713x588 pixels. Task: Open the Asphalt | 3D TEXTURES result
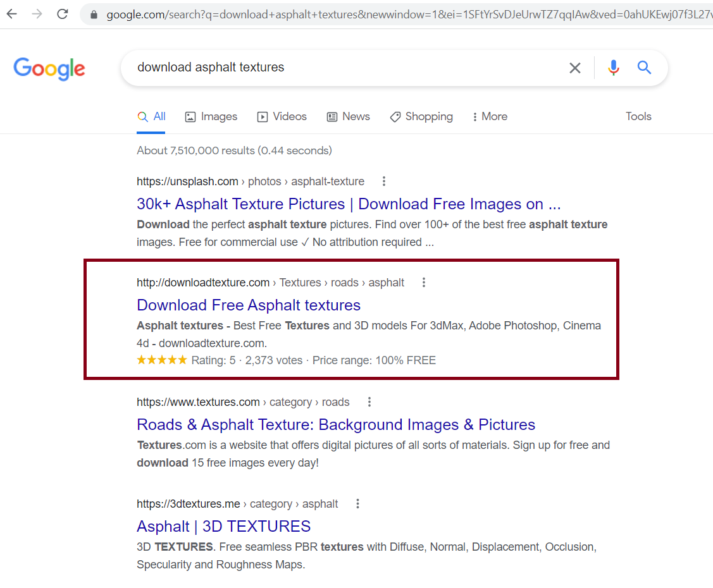[x=223, y=527]
